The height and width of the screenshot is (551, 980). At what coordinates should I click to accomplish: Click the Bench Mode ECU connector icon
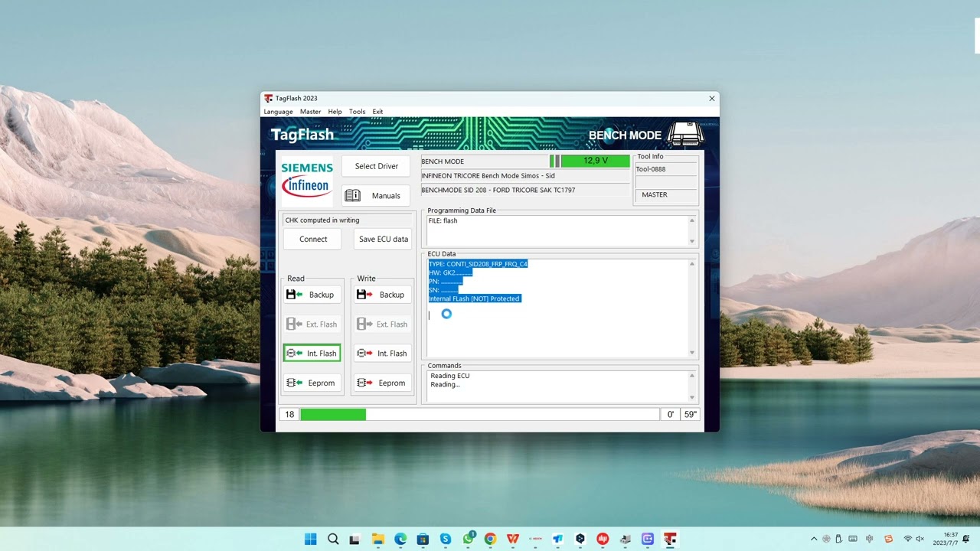pyautogui.click(x=685, y=134)
